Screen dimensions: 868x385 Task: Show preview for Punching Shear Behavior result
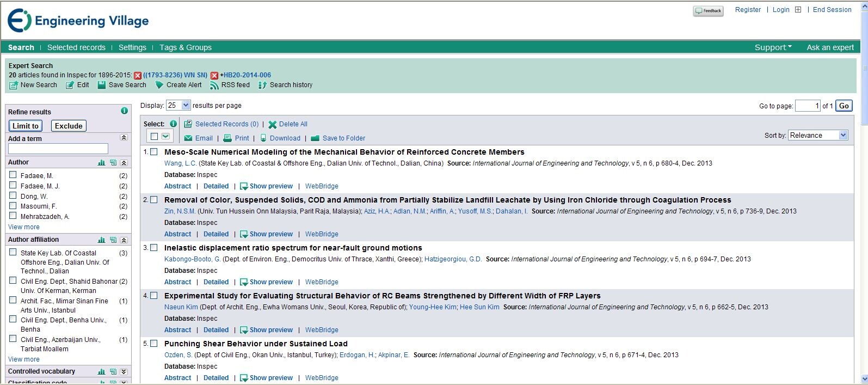tap(266, 378)
